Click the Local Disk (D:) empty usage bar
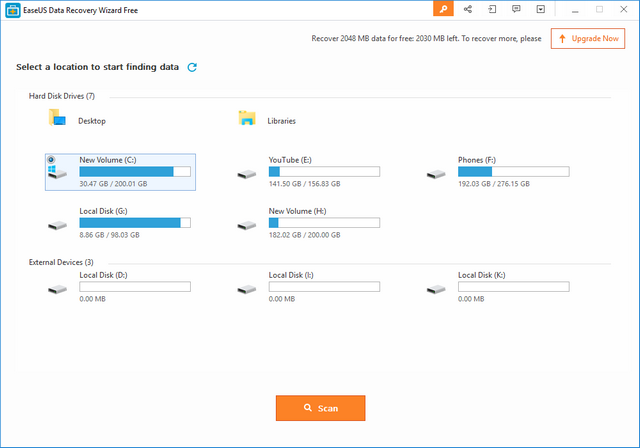This screenshot has height=448, width=640. (x=135, y=286)
